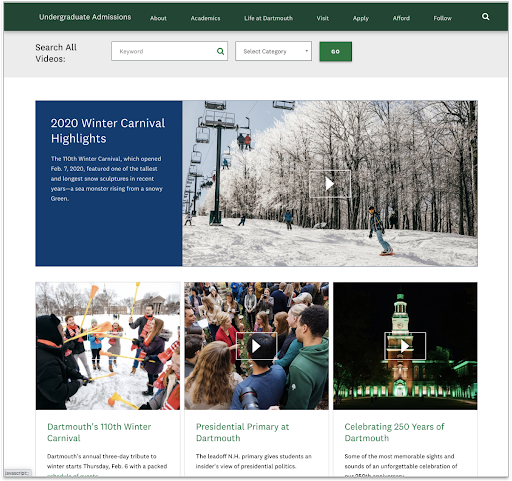The height and width of the screenshot is (481, 512).
Task: Go to the Undergraduate Admissions home link
Action: [x=85, y=17]
